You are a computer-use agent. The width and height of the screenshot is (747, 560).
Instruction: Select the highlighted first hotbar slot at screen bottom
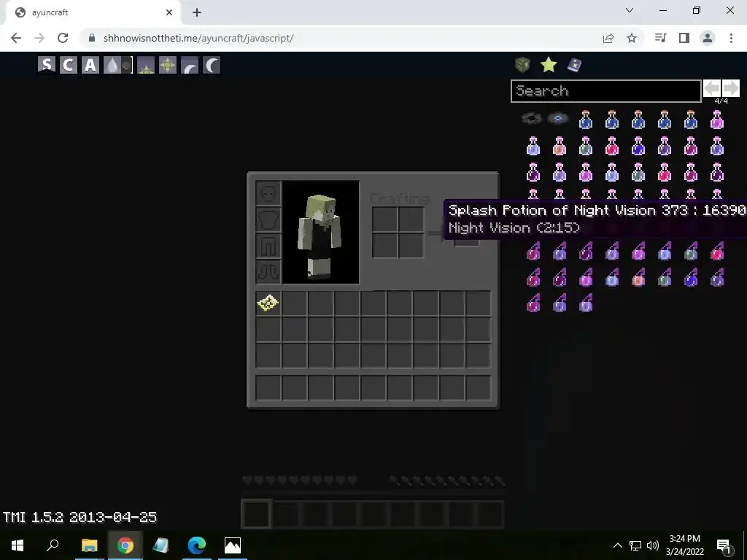pos(257,514)
